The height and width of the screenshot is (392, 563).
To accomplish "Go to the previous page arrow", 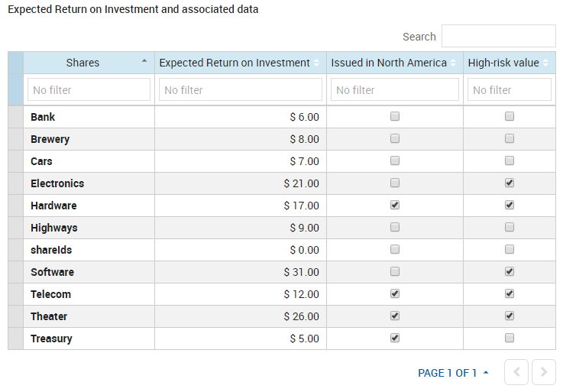I will [x=516, y=372].
